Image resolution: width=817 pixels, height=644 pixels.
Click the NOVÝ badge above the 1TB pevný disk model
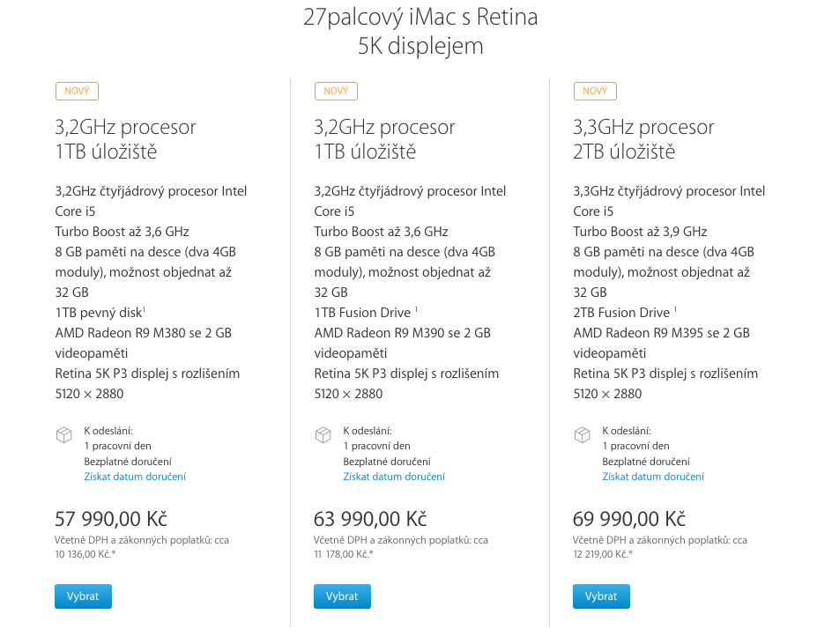tap(77, 91)
